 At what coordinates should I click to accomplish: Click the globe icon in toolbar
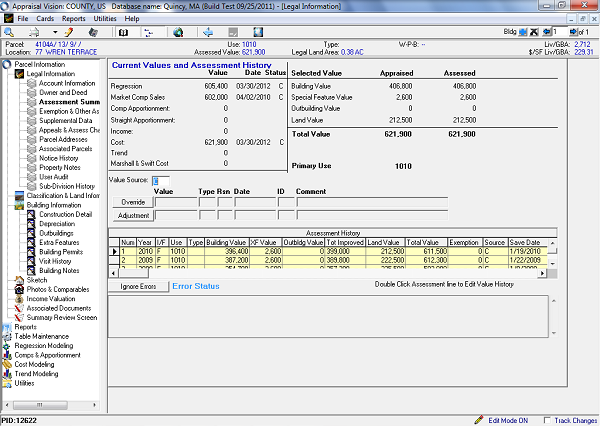178,32
